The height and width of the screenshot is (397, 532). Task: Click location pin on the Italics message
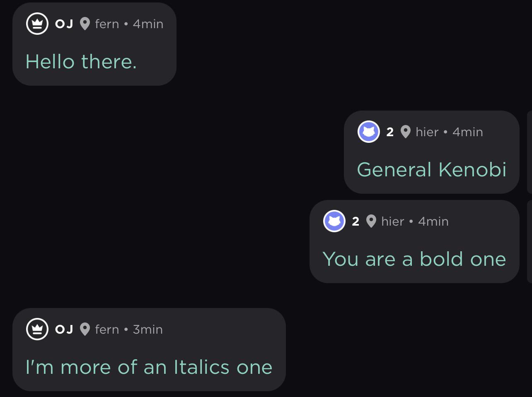click(85, 330)
